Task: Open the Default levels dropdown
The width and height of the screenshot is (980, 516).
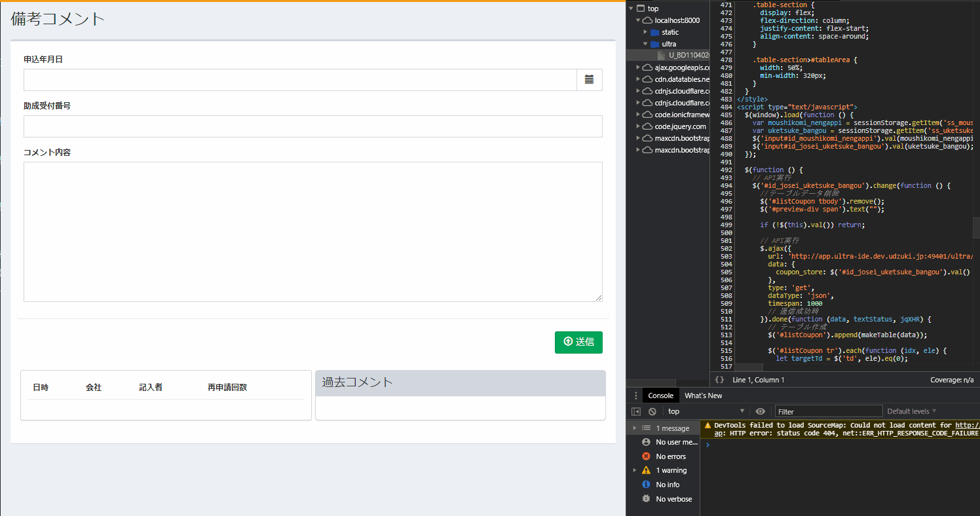Action: click(911, 411)
